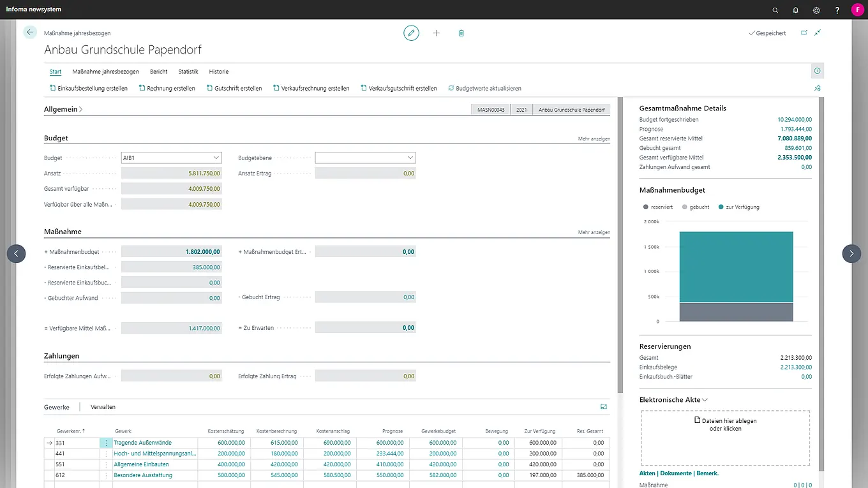Viewport: 868px width, 488px height.
Task: Open the Tragende Außenwände Gewerk link
Action: click(142, 443)
